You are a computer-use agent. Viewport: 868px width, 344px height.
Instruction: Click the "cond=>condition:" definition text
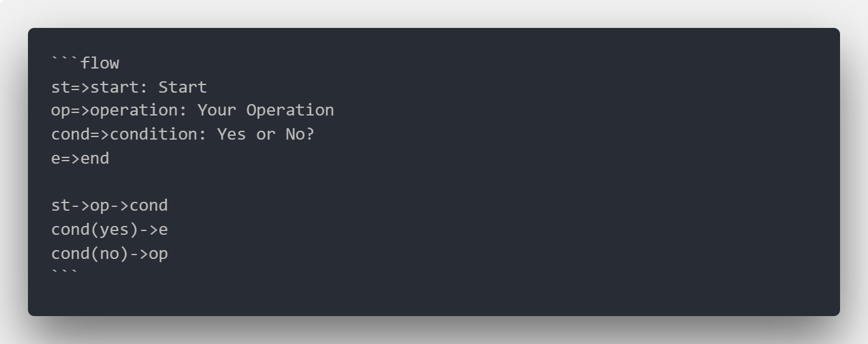(129, 135)
